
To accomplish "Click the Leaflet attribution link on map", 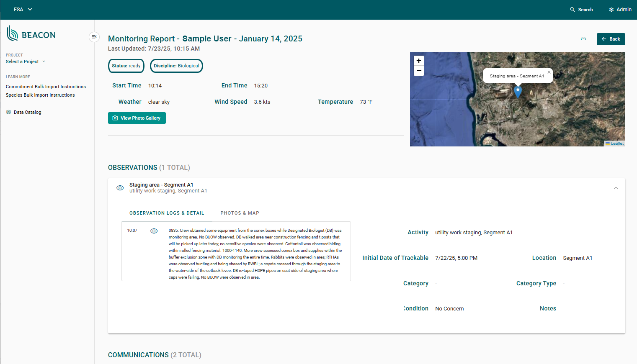I will [x=617, y=144].
